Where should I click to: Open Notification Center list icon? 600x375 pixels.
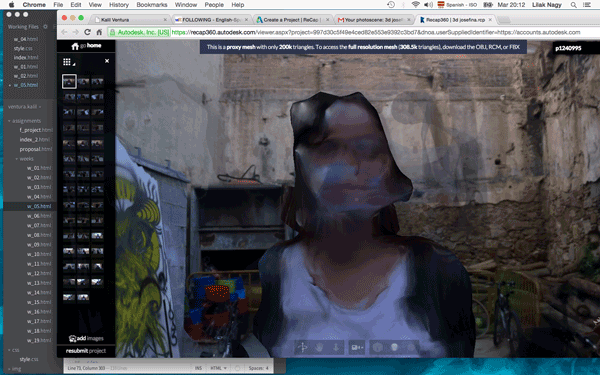tap(587, 5)
